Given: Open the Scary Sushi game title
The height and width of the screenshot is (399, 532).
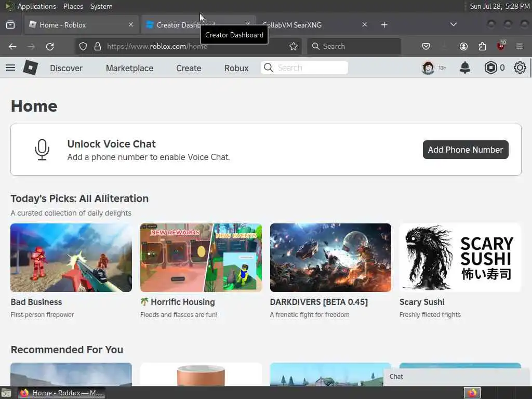Looking at the screenshot, I should pos(422,302).
